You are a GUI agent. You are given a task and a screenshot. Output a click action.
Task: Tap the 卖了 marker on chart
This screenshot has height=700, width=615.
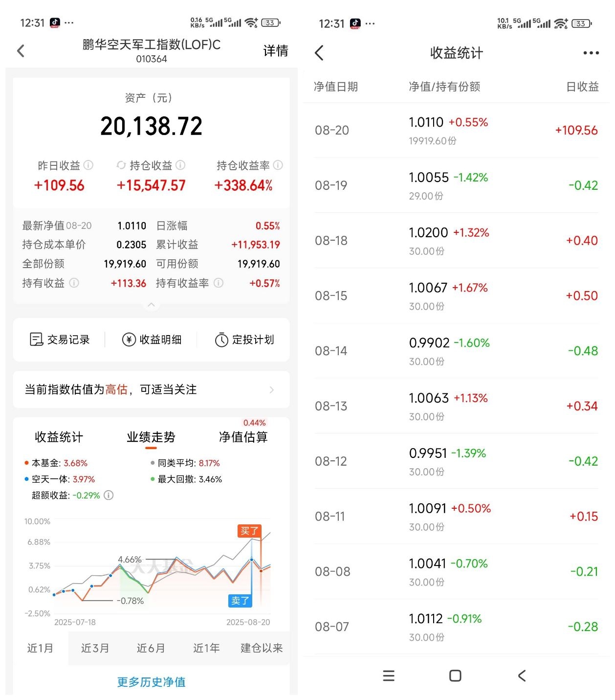[240, 600]
